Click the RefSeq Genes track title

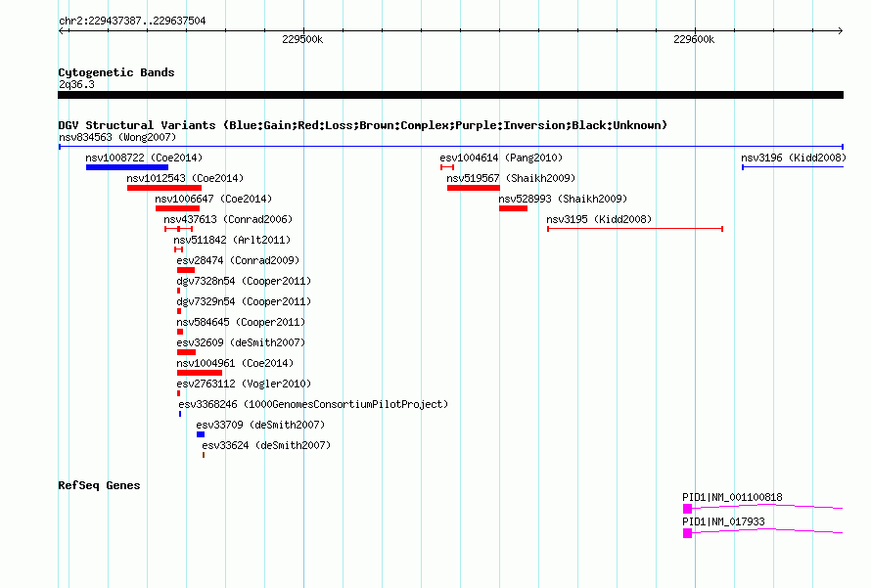pos(99,485)
